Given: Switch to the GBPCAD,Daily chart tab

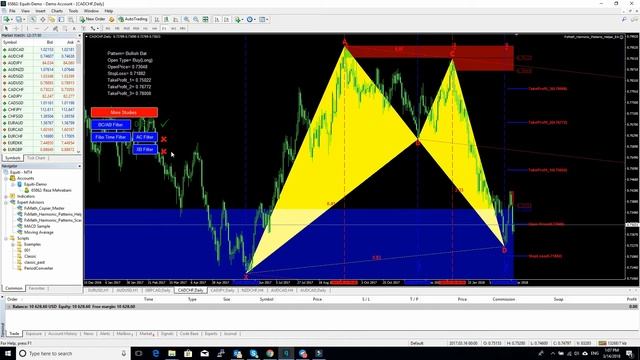Looking at the screenshot, I should [157, 290].
